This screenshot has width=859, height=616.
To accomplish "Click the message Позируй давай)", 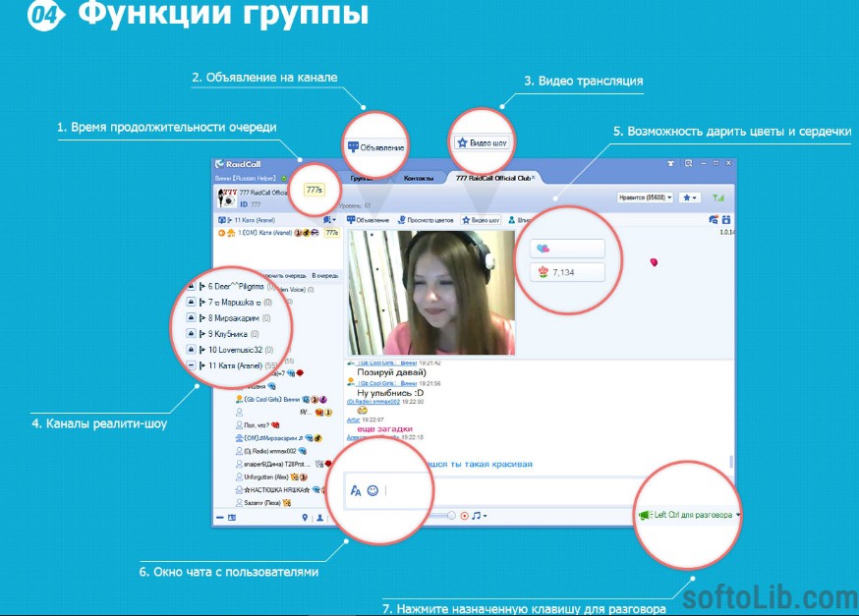I will coord(391,372).
